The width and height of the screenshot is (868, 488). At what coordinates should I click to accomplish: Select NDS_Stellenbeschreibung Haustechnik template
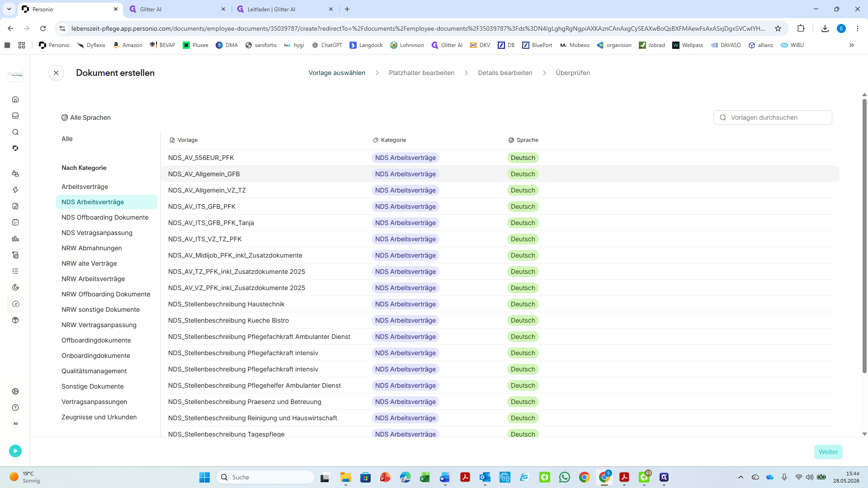pos(500,304)
